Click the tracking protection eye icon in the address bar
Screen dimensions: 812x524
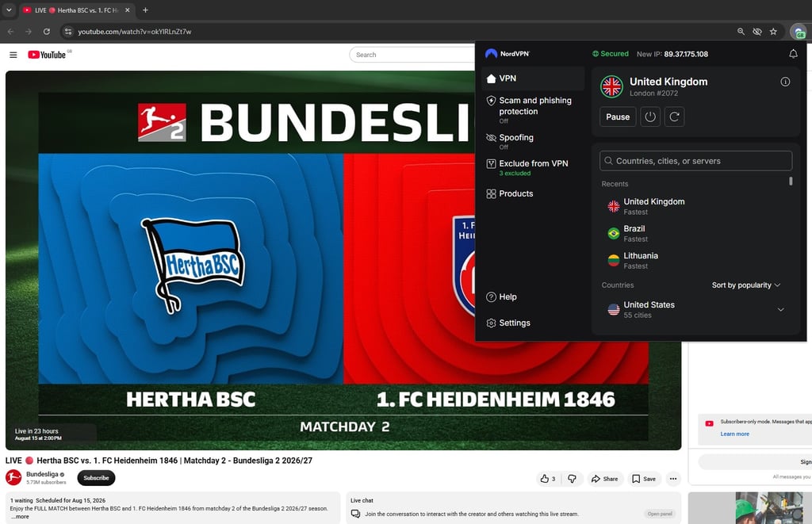(757, 32)
